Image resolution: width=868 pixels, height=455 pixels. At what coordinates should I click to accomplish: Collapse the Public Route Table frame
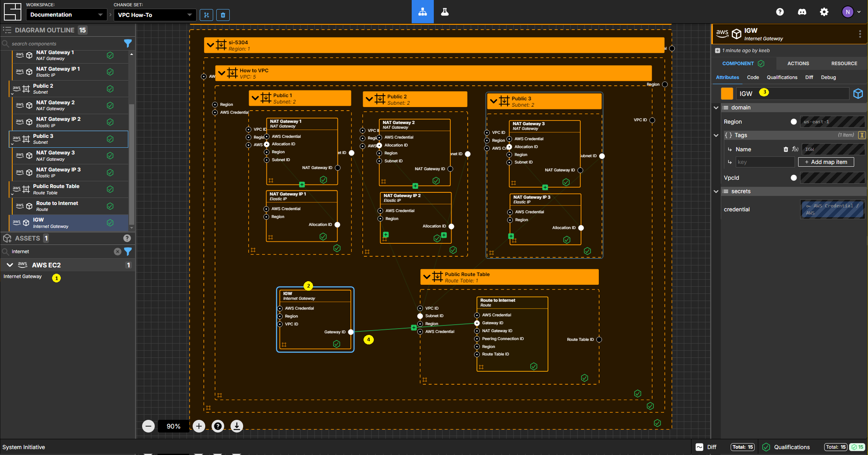click(x=427, y=277)
